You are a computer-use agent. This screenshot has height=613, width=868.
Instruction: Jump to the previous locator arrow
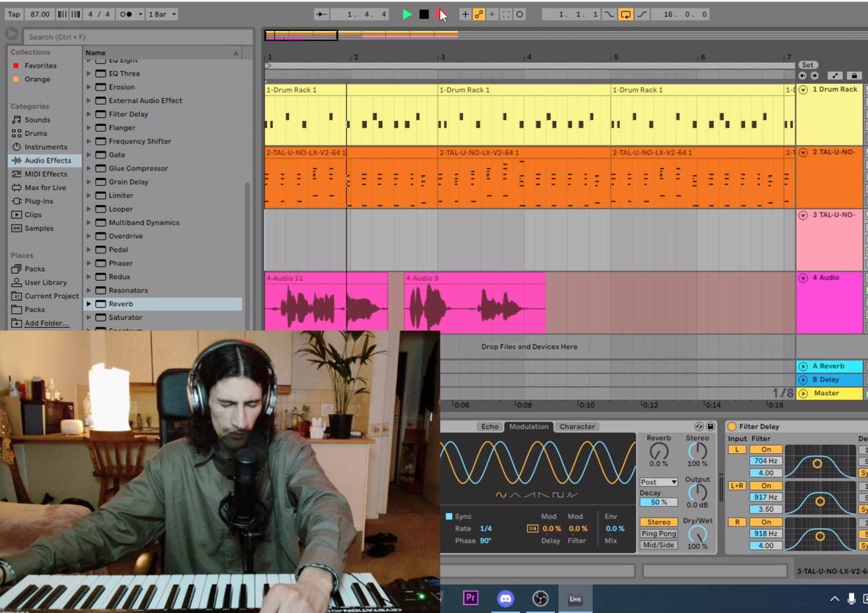pos(802,75)
